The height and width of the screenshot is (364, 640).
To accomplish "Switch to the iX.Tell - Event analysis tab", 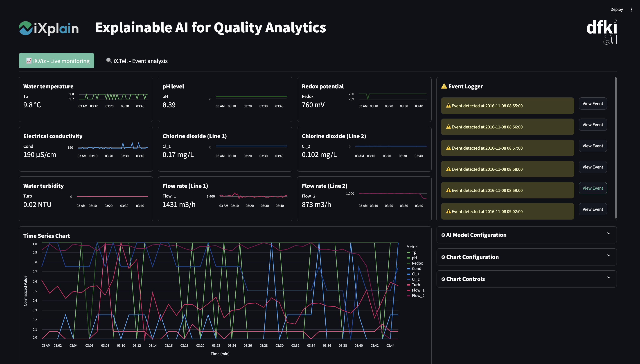I will pos(137,61).
